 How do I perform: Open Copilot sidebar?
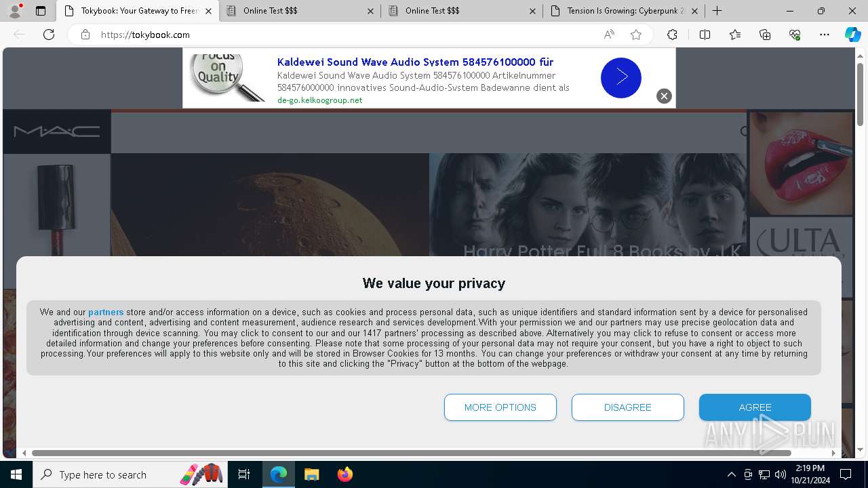852,35
